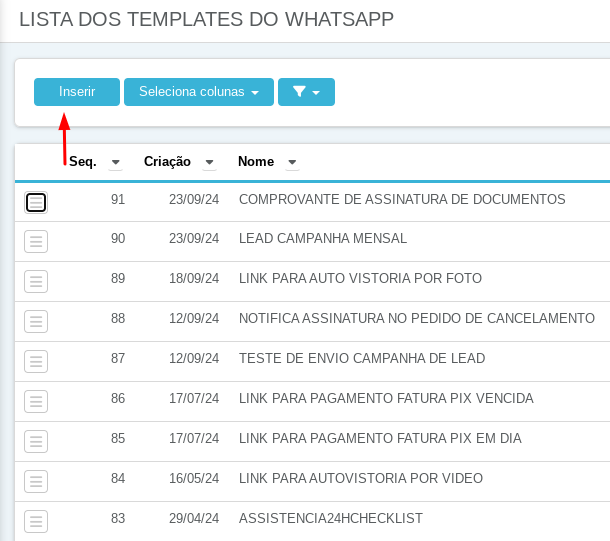This screenshot has width=610, height=541.
Task: Select TESTE DE ENVIO CAMPANHA DE LEAD
Action: pos(362,358)
